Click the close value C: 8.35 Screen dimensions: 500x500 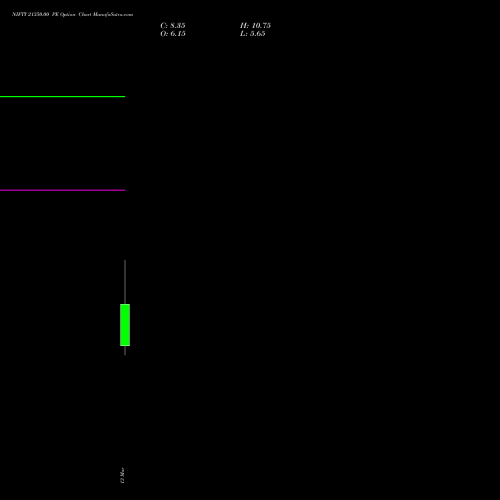[x=173, y=26]
